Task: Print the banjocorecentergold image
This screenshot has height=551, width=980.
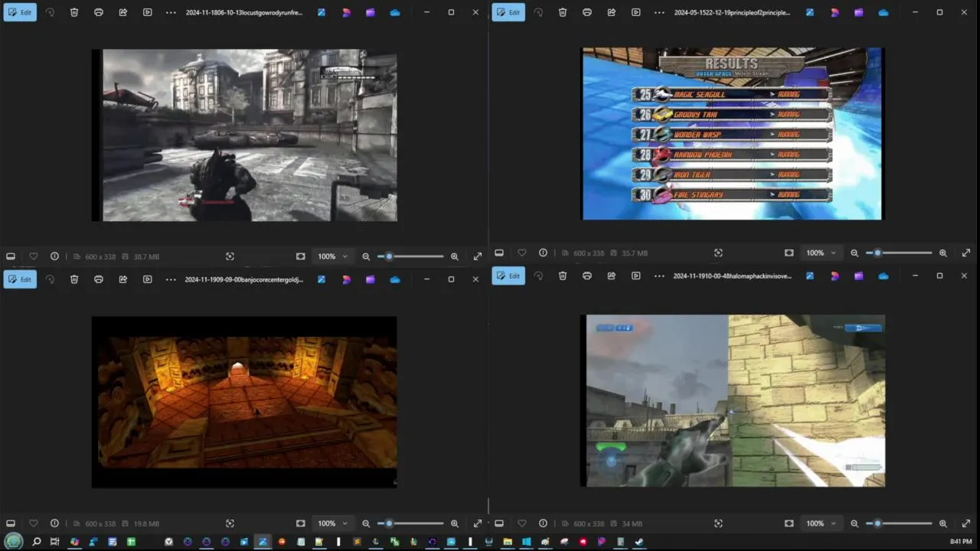Action: coord(99,279)
